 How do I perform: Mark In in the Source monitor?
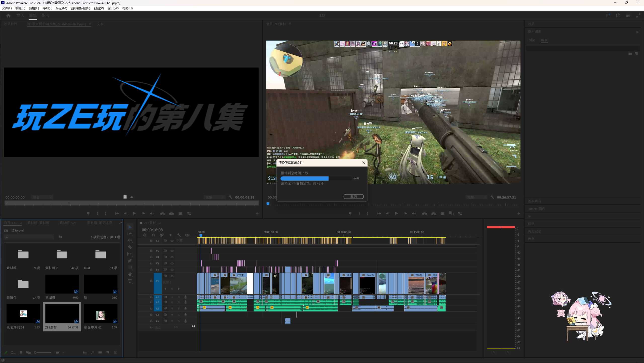coord(98,213)
